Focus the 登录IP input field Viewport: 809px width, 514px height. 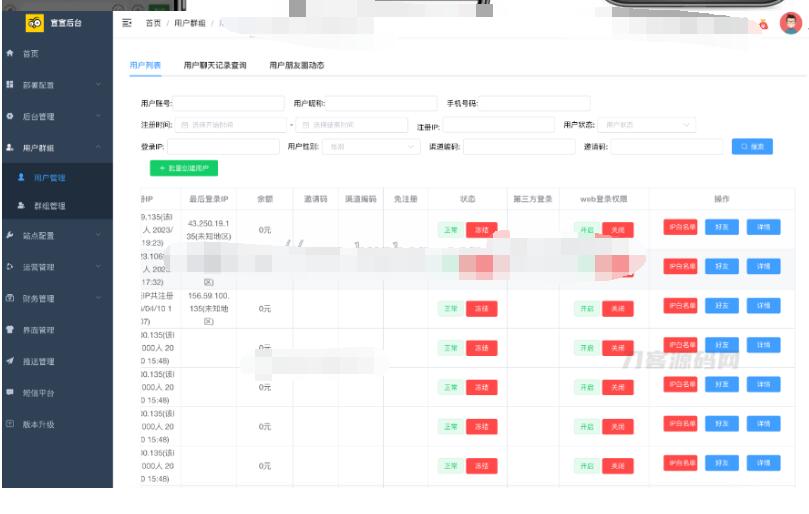(223, 147)
